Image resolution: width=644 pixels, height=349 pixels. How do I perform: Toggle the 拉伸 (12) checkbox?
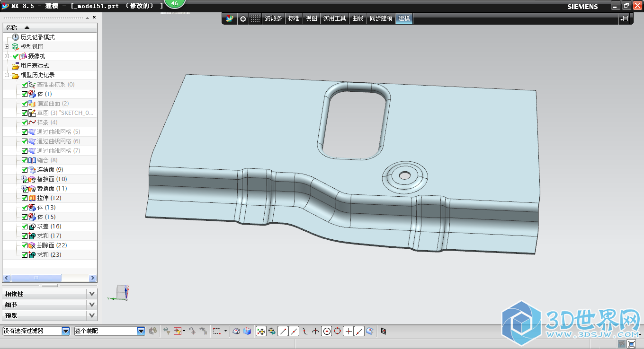(25, 198)
